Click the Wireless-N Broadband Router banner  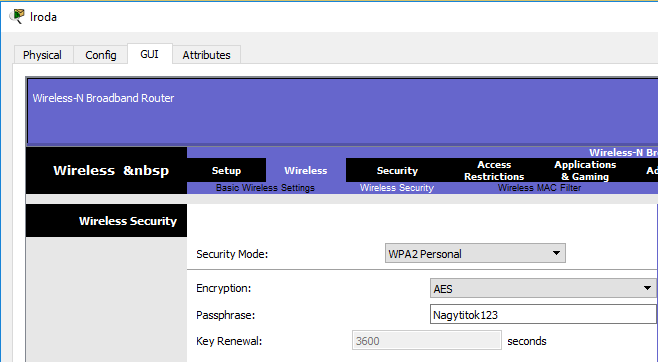103,98
